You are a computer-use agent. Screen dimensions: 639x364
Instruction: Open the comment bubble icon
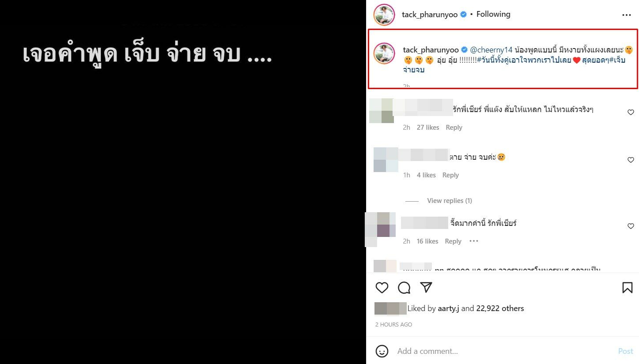pyautogui.click(x=404, y=288)
